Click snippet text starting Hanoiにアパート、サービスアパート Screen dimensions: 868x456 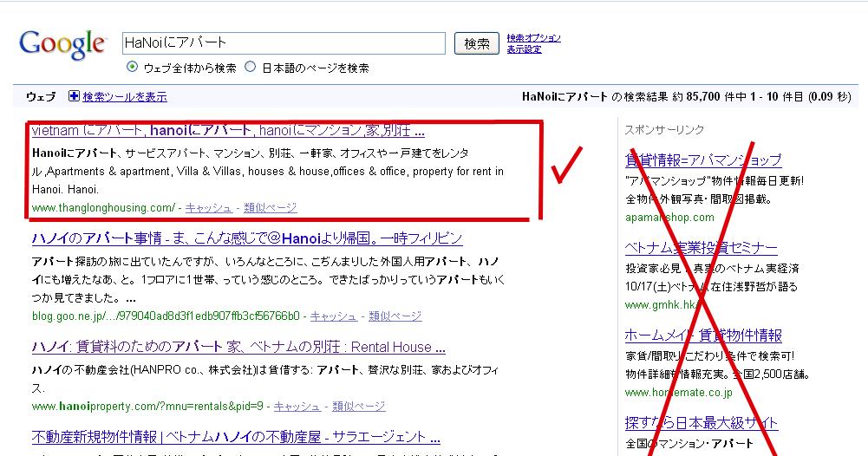(x=268, y=171)
